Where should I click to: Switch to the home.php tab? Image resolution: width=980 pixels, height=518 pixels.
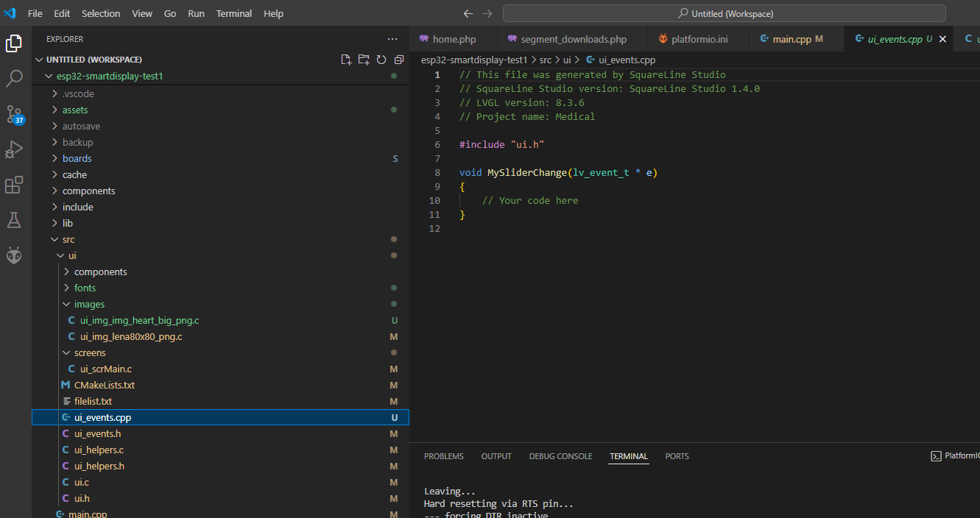click(x=454, y=39)
